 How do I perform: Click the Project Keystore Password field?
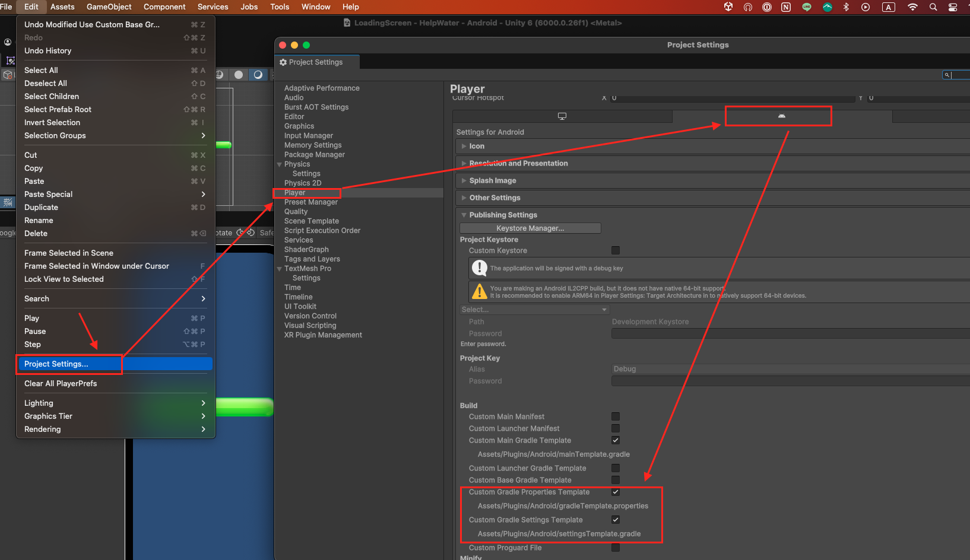(x=791, y=333)
